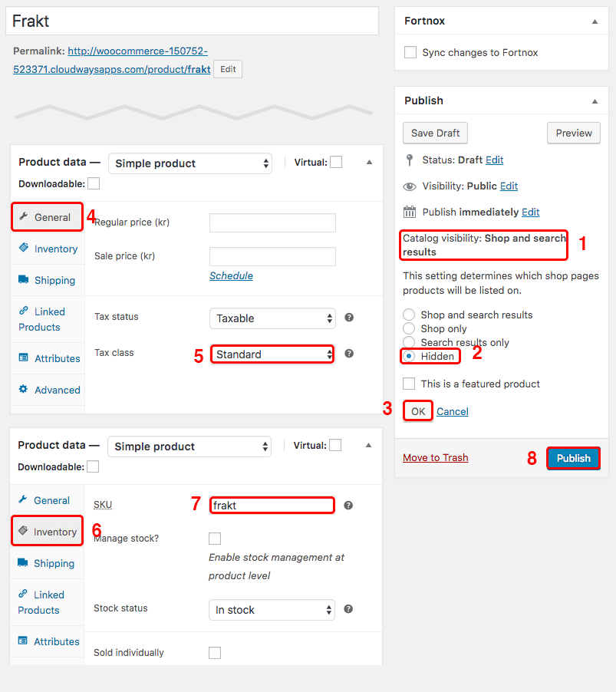
Task: Enable Sync changes to Fortnox checkbox
Action: click(410, 52)
